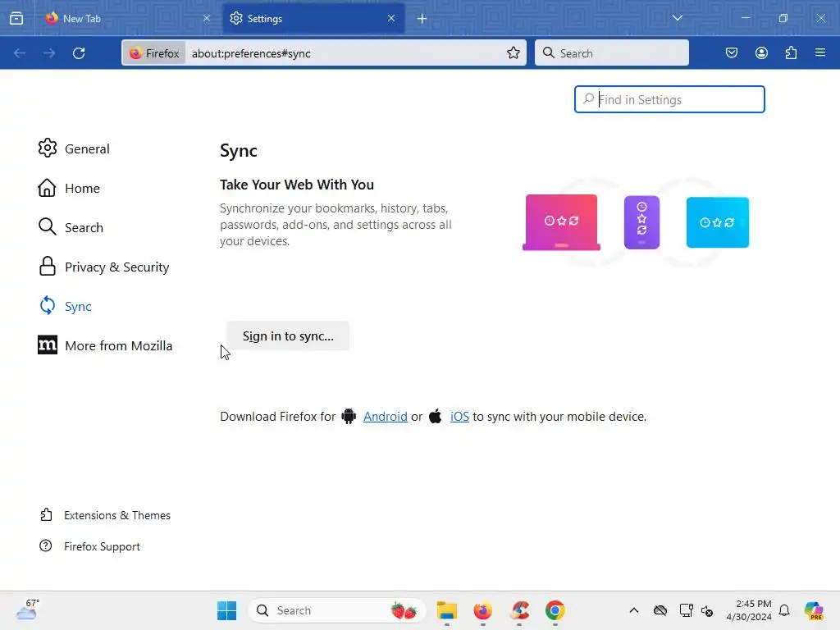
Task: Go back one page
Action: coord(20,53)
